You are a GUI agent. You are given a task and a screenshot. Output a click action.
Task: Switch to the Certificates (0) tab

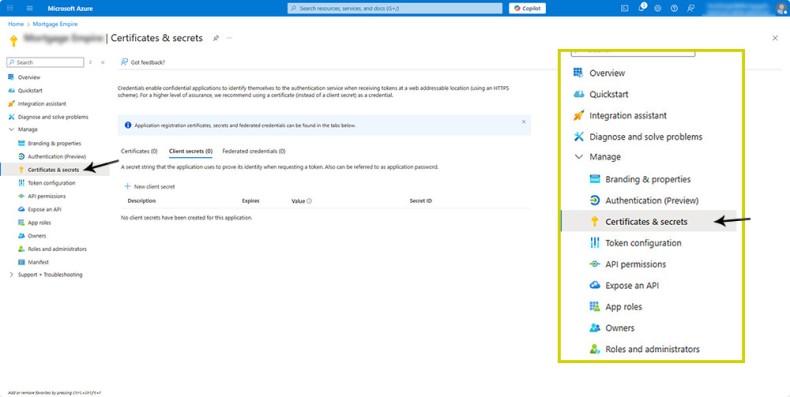point(139,151)
